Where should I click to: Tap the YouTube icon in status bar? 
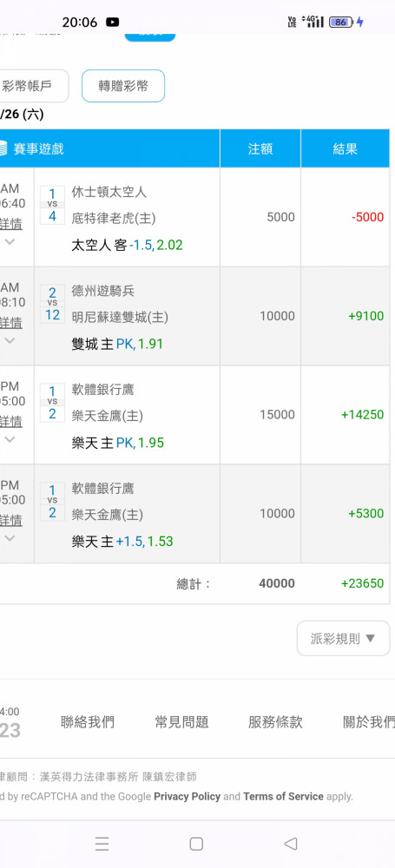coord(113,23)
